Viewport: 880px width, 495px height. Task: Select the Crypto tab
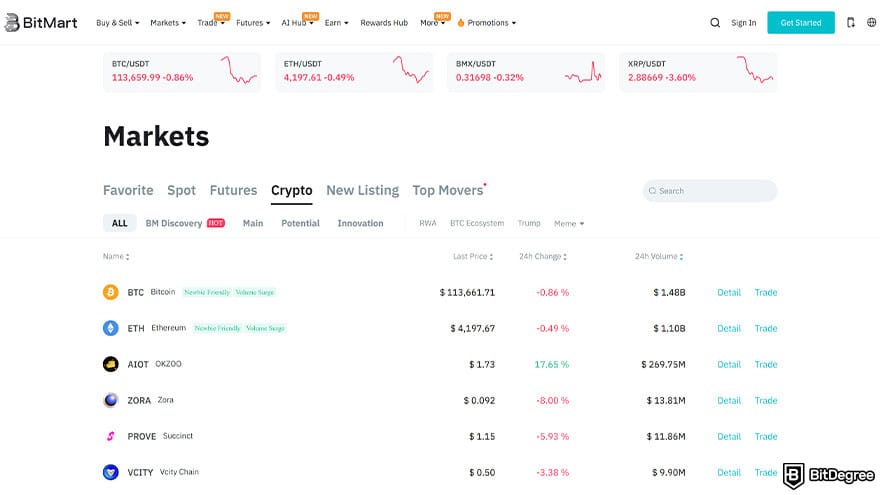pyautogui.click(x=291, y=190)
